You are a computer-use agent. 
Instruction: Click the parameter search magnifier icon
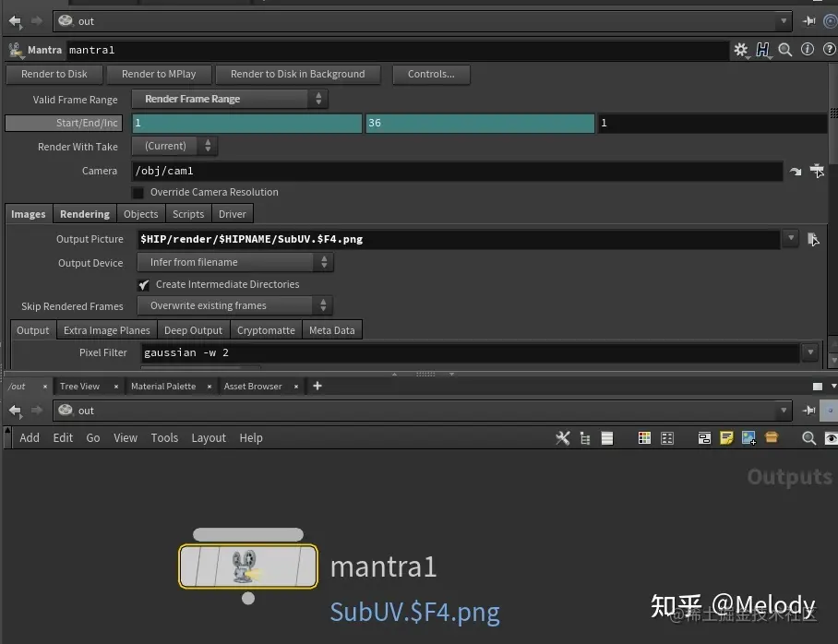(784, 50)
